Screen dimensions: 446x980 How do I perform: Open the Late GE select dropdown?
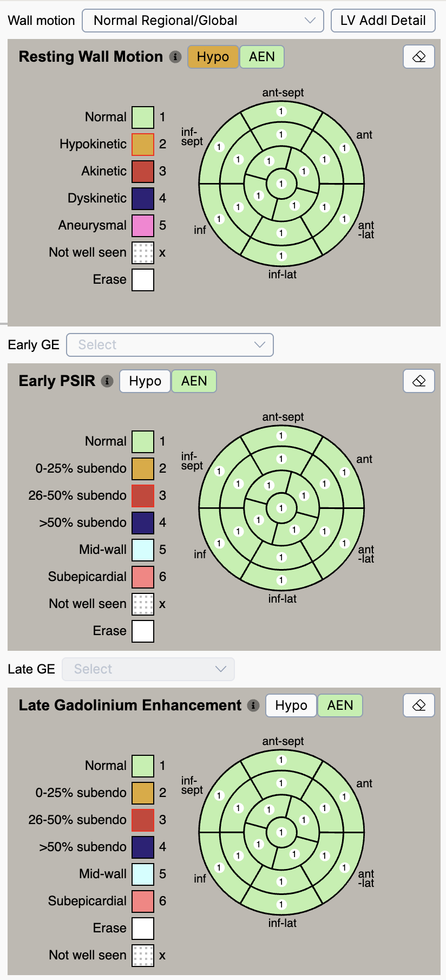(x=148, y=669)
